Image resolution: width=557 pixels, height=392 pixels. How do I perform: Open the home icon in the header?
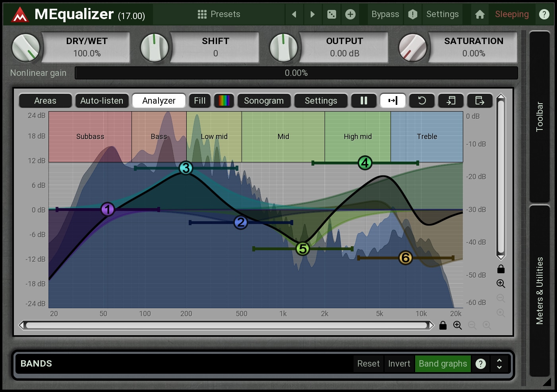click(x=480, y=14)
